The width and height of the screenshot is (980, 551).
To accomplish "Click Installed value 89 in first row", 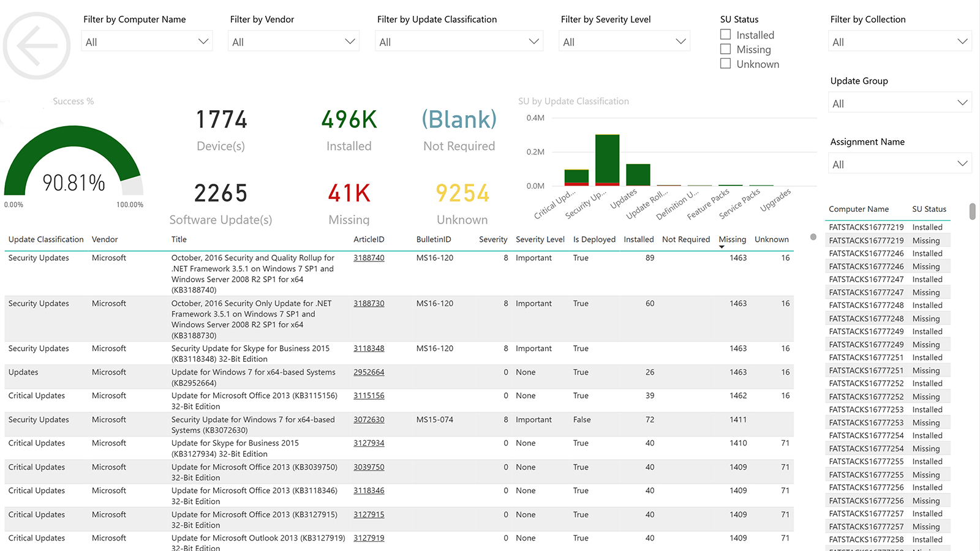I will coord(650,258).
